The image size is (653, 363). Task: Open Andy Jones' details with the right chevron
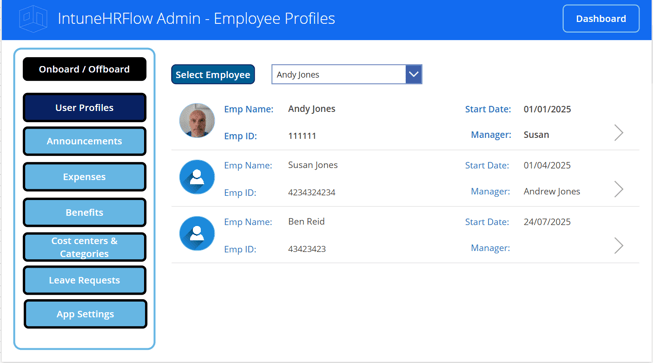point(619,133)
